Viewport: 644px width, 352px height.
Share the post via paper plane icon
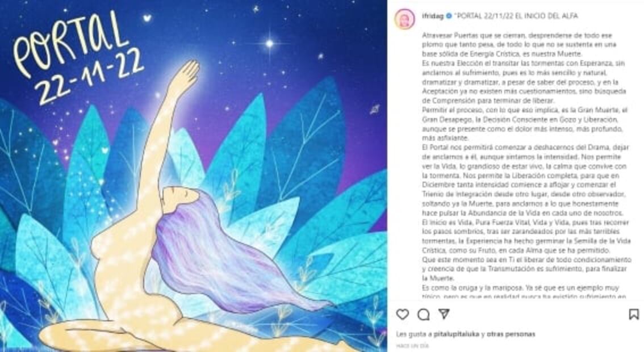coord(444,314)
